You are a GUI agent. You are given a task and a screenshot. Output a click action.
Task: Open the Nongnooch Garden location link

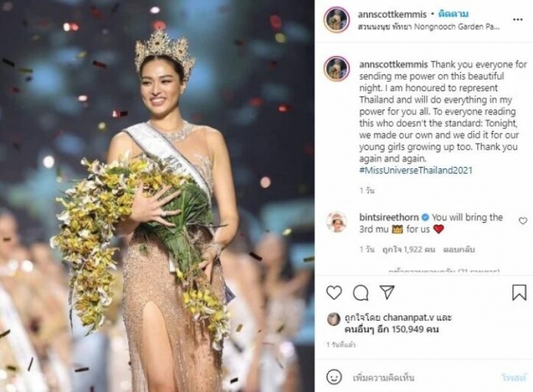(428, 27)
